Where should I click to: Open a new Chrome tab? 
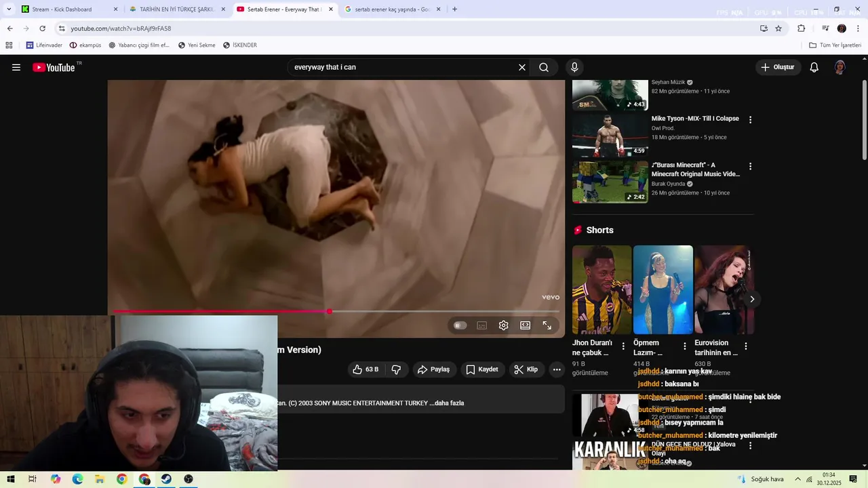pos(454,9)
